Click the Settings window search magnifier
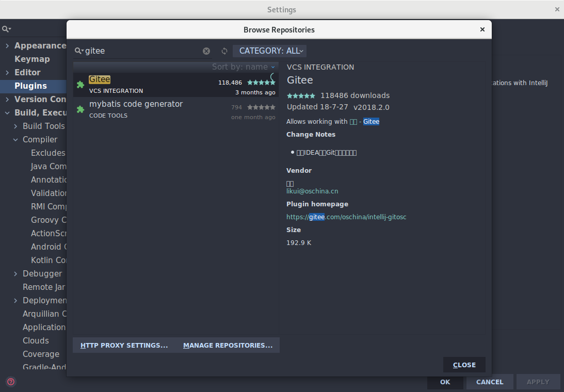The image size is (564, 392). (x=6, y=29)
